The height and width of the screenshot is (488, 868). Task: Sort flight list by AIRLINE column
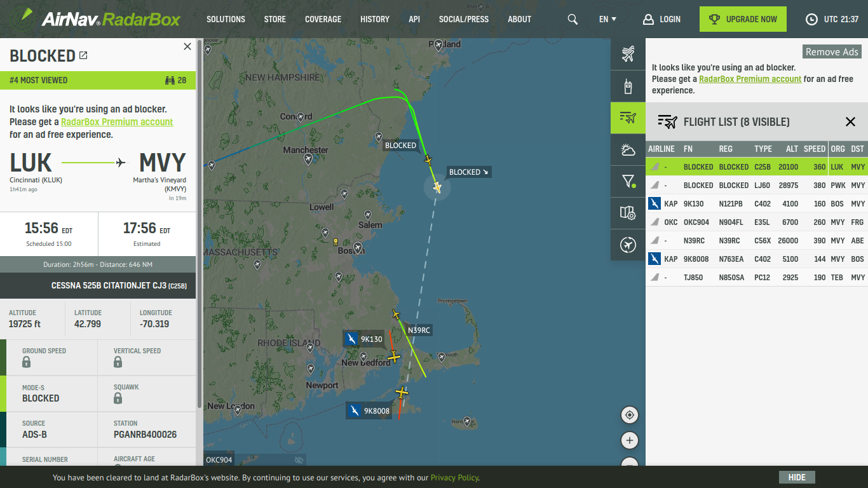pos(661,149)
